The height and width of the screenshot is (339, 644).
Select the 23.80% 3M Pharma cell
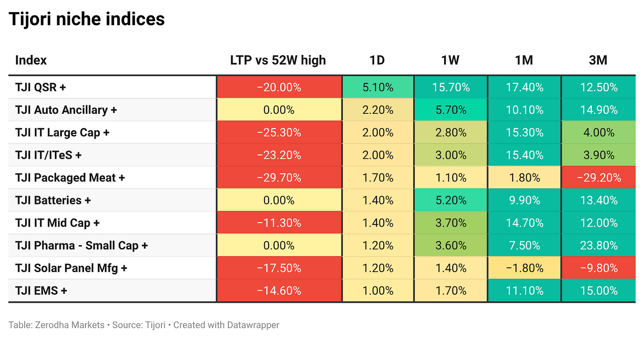coord(598,245)
